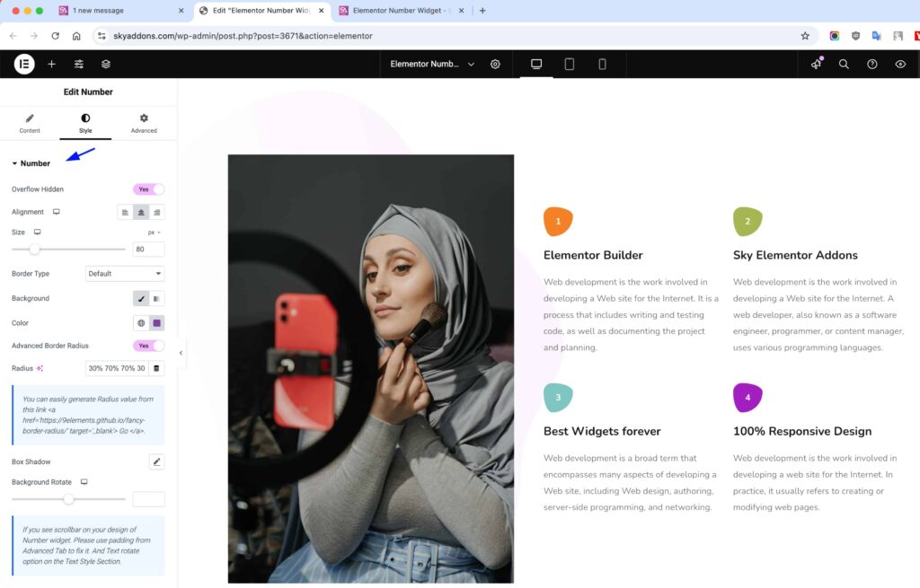Open global colors globe icon
The height and width of the screenshot is (588, 920).
[x=141, y=323]
